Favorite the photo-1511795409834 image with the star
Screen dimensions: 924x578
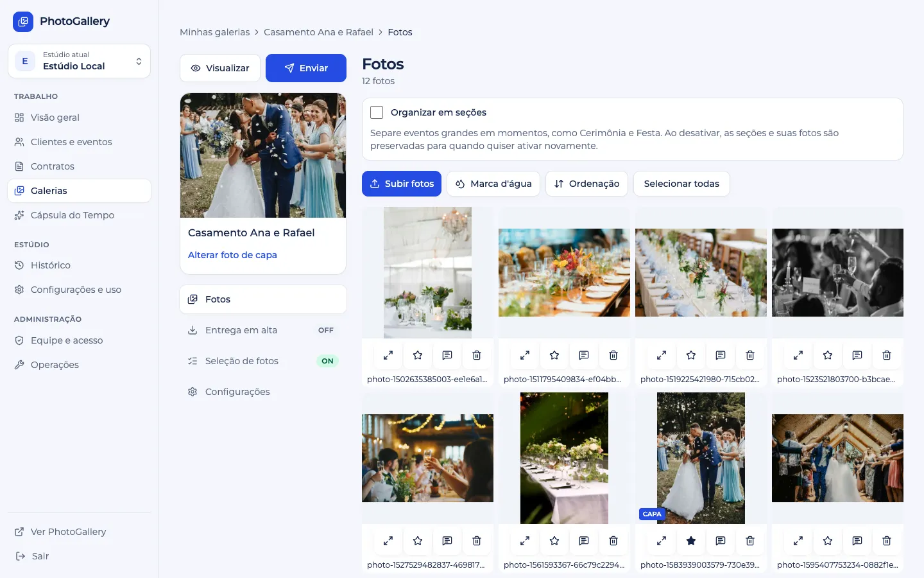(554, 355)
